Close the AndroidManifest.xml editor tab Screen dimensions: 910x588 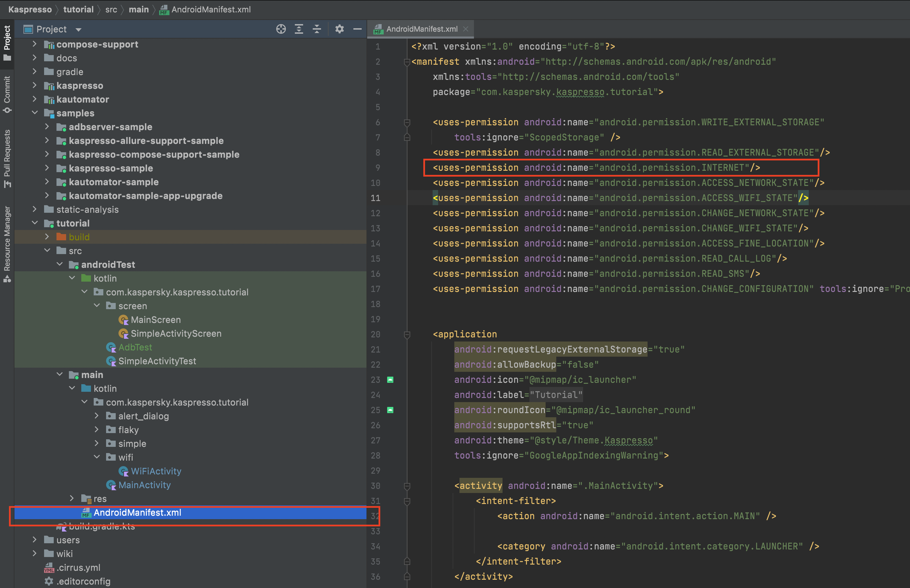coord(466,29)
